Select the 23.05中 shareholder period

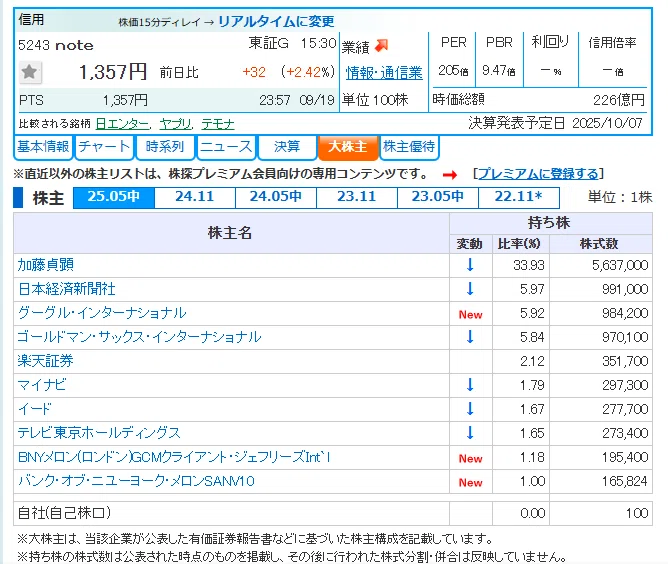click(x=438, y=197)
